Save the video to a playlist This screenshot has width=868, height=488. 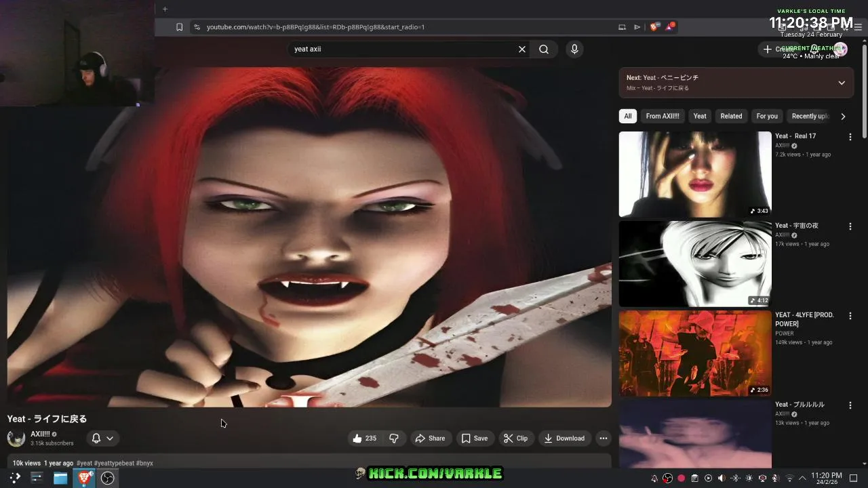coord(475,439)
